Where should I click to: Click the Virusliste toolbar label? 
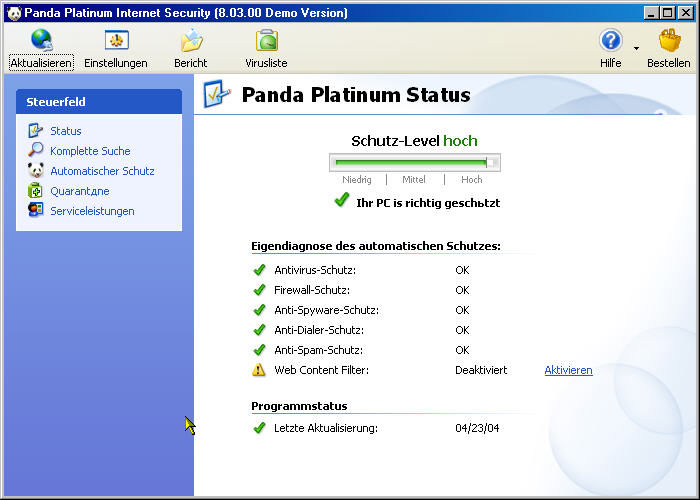tap(266, 63)
